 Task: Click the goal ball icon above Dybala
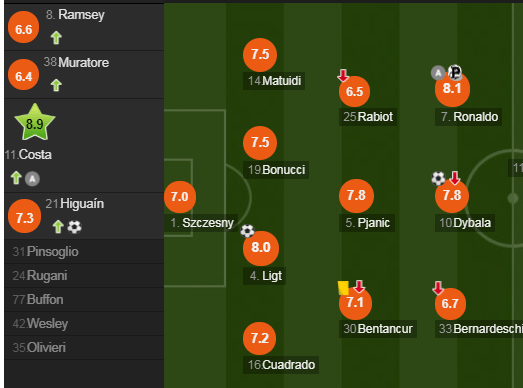click(438, 178)
